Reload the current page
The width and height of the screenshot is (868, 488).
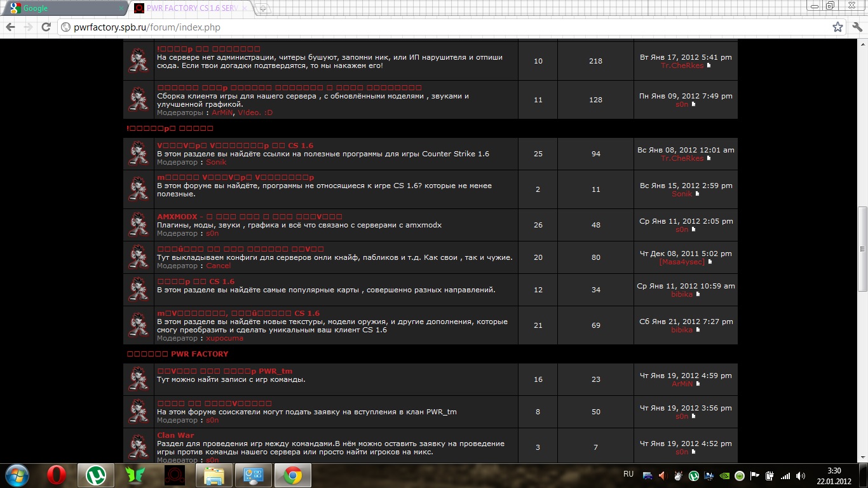46,27
